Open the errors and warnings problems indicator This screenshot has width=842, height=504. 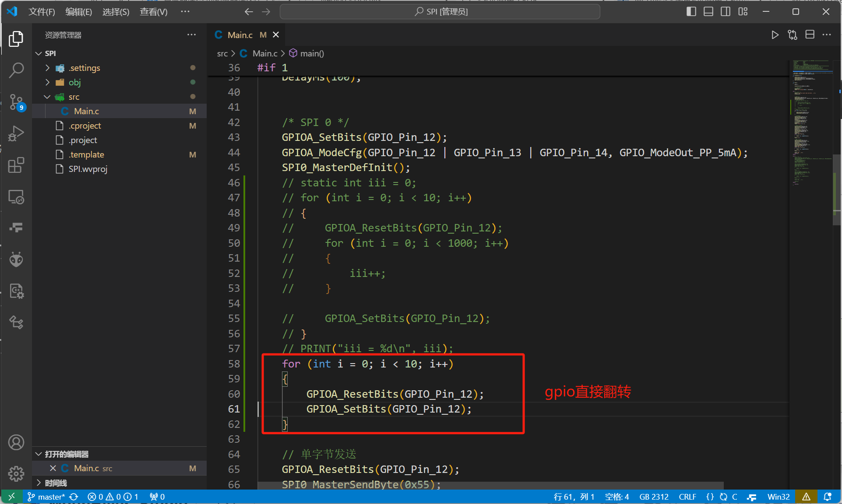pos(113,497)
